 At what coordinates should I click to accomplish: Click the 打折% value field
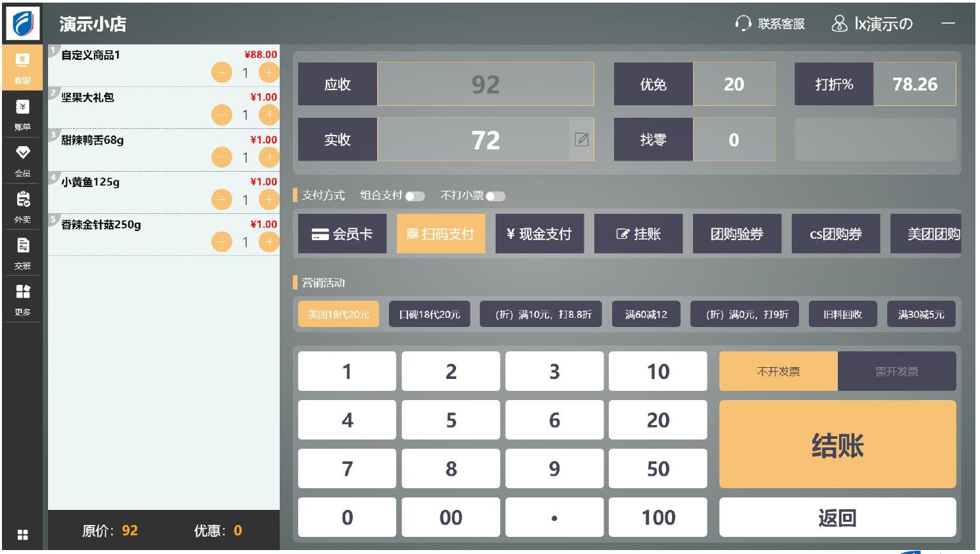pos(914,84)
